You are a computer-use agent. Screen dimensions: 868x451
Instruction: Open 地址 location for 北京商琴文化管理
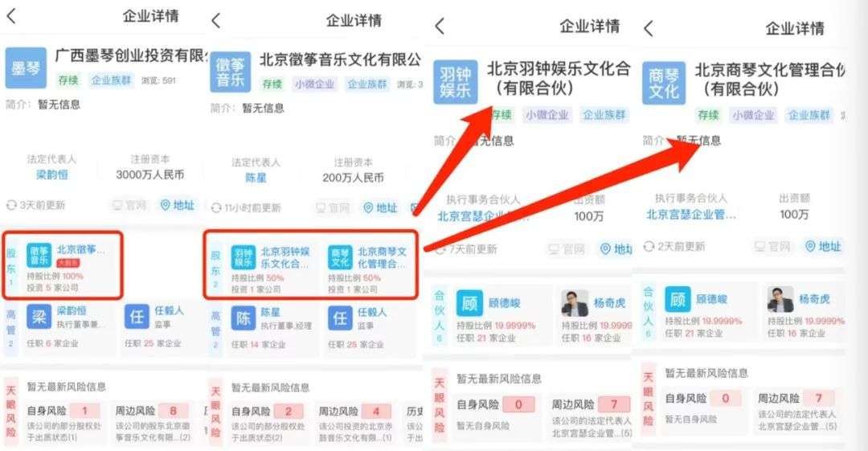(823, 246)
